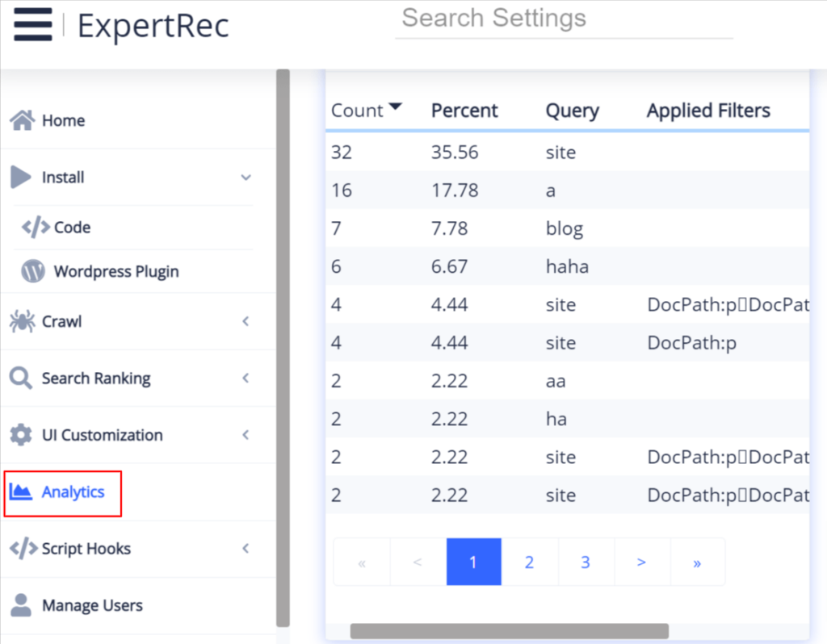
Task: Click the horizontal scrollbar below the table
Action: (x=507, y=630)
